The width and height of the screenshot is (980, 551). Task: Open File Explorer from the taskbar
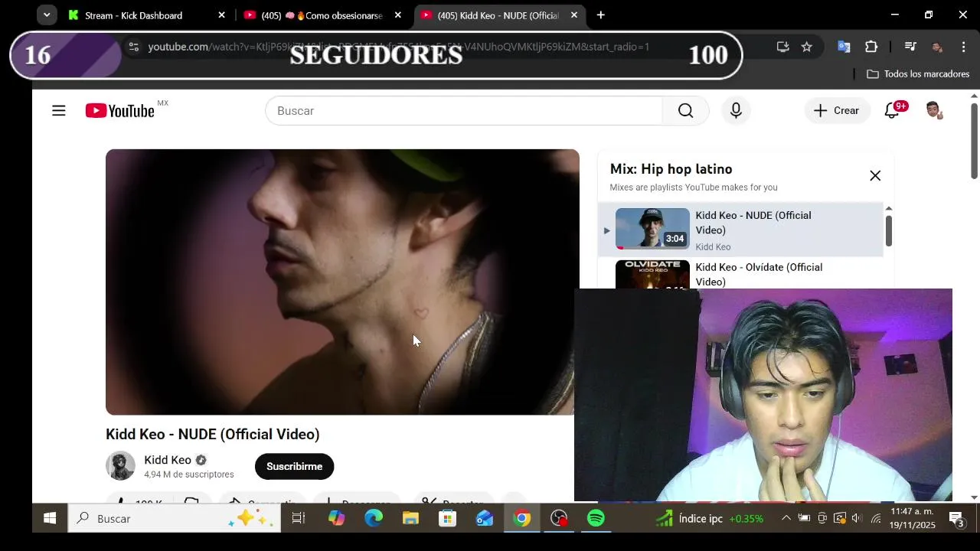(410, 519)
